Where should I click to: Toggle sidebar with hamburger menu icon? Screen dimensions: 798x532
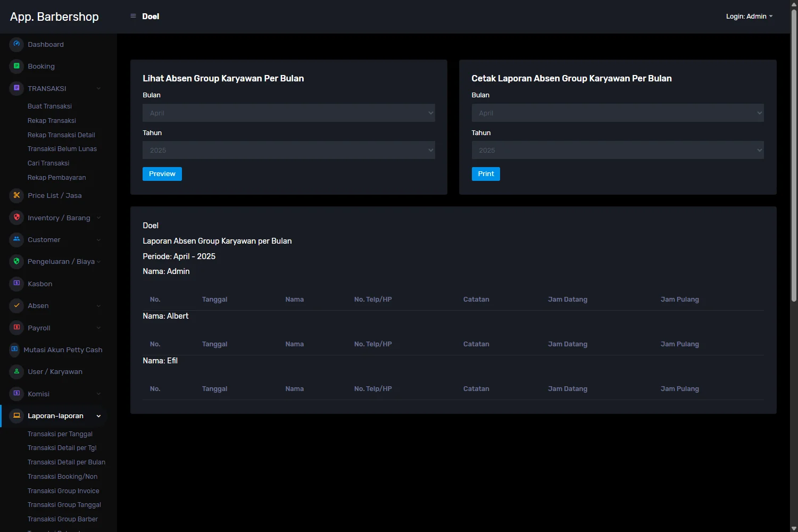pyautogui.click(x=133, y=16)
